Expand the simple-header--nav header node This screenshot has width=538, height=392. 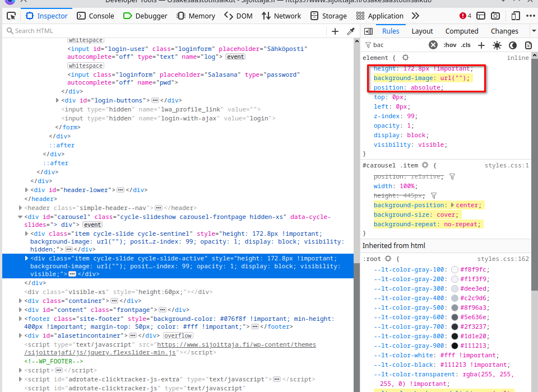[20, 208]
